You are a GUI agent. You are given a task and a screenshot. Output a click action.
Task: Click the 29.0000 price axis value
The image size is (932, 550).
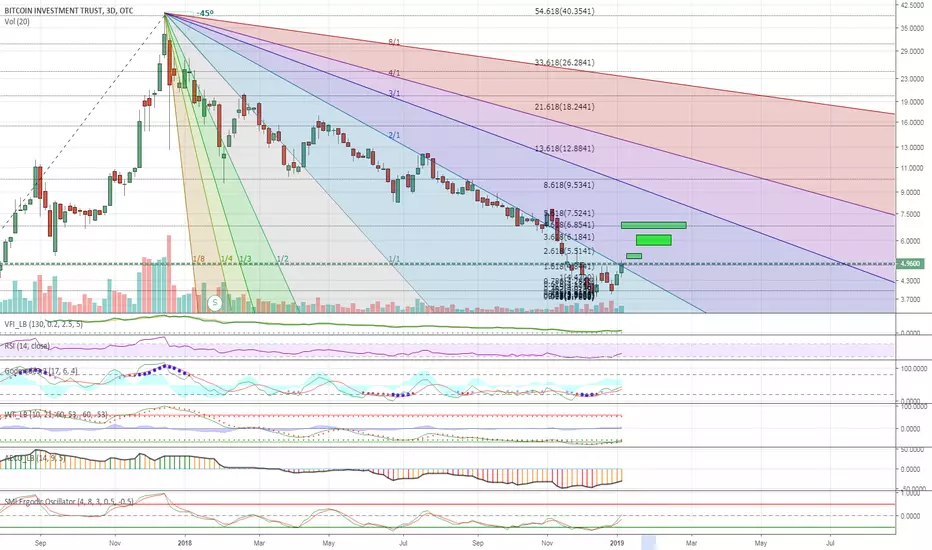click(912, 52)
